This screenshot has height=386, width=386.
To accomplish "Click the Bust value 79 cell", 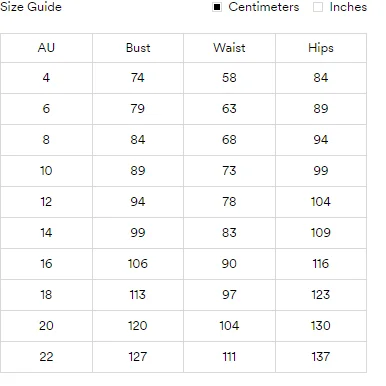I will point(138,109).
